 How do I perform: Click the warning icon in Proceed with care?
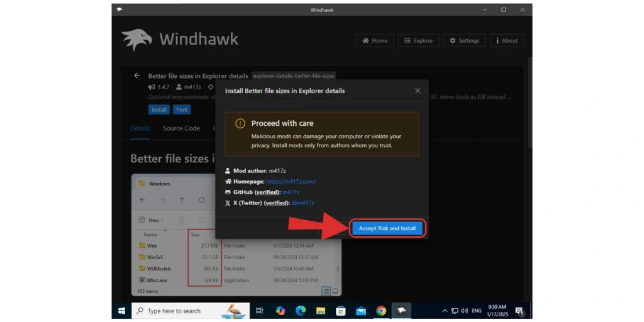(x=240, y=123)
